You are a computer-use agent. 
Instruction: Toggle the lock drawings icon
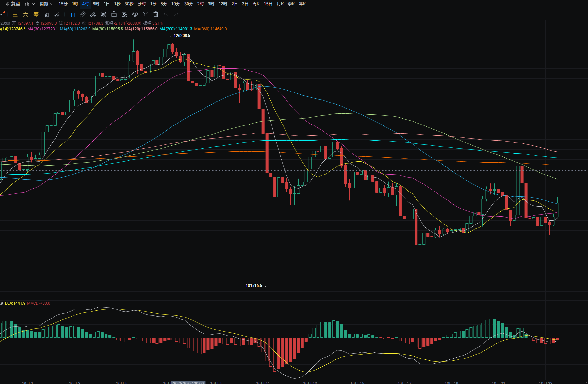coord(114,14)
